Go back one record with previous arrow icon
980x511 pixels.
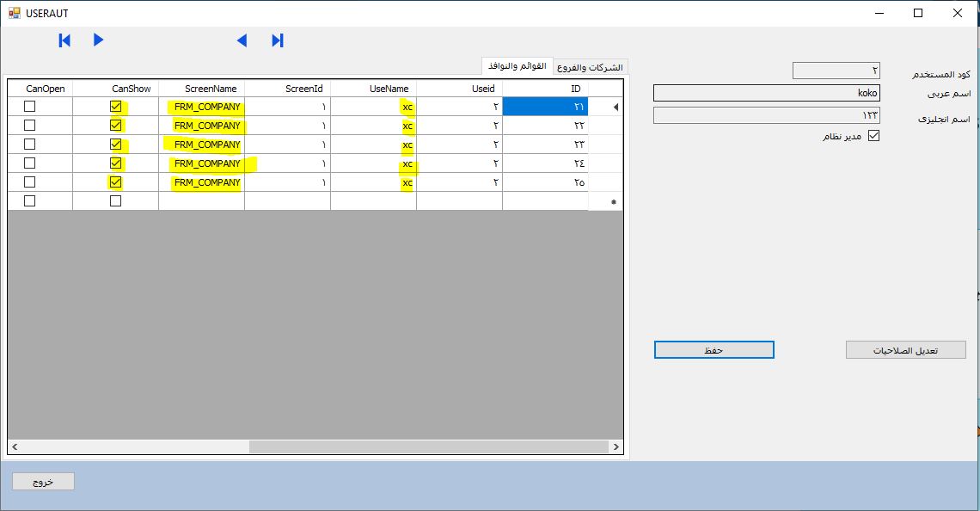[x=242, y=40]
